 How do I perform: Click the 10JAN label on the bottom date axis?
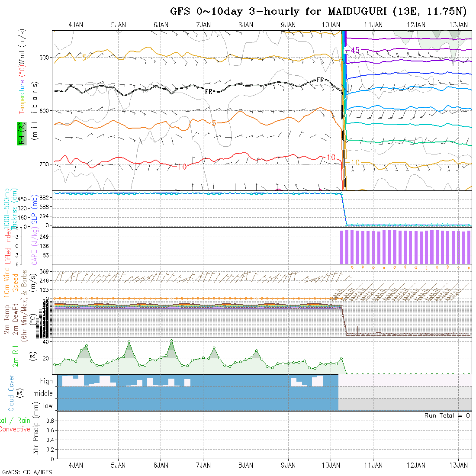(x=331, y=465)
